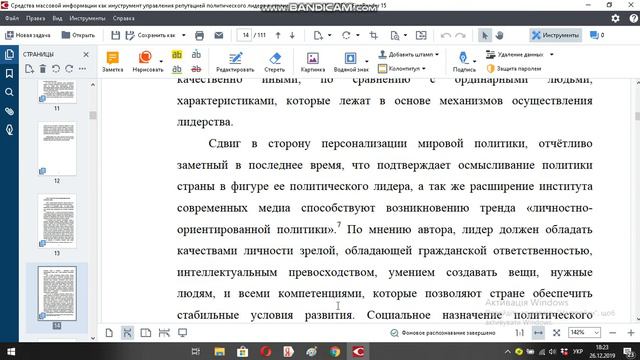Screen dimensions: 640x360
Task: Select the underline text tool
Action: point(177,69)
